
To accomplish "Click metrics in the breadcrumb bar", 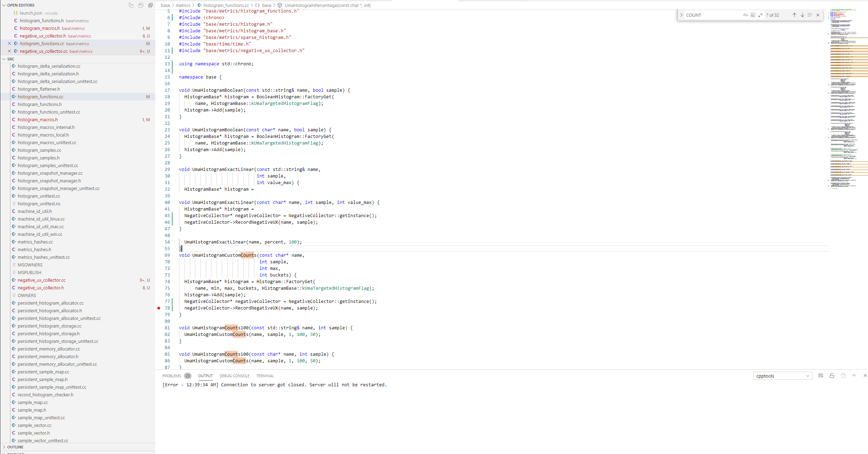I will pos(183,5).
